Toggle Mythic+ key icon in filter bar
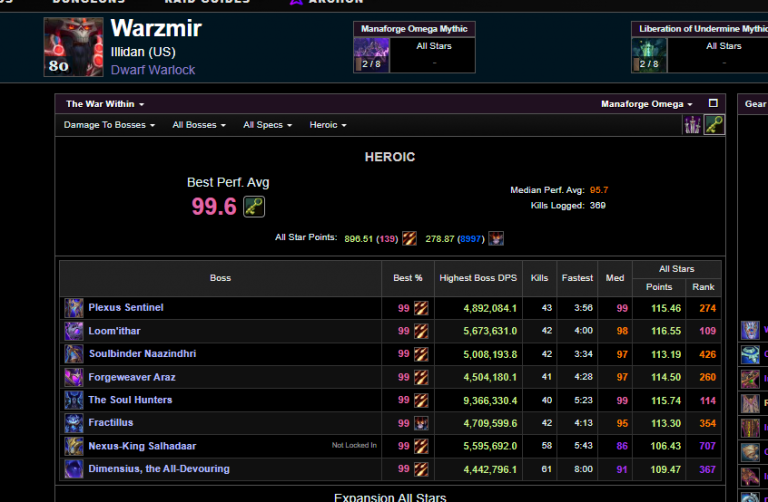The height and width of the screenshot is (502, 768). click(x=714, y=125)
